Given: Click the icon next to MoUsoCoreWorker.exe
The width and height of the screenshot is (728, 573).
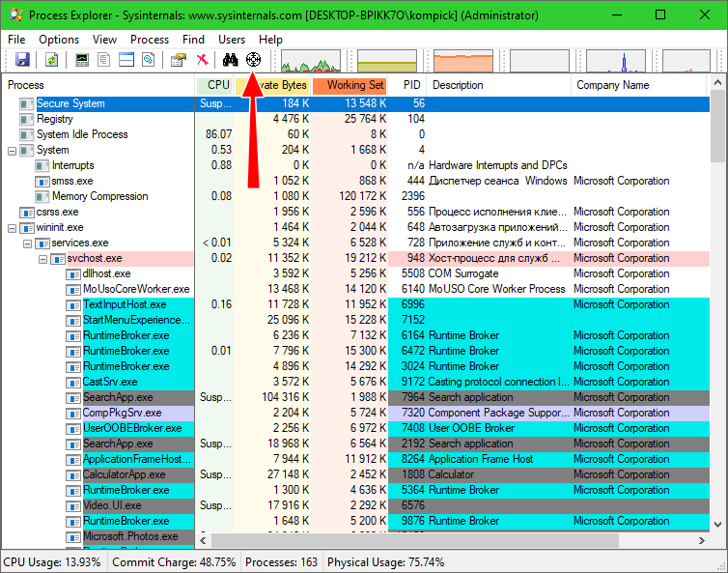Looking at the screenshot, I should pyautogui.click(x=72, y=289).
